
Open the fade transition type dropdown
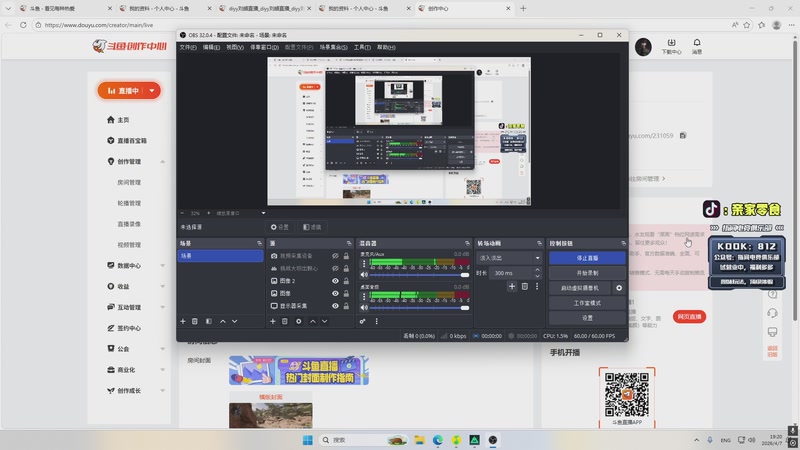pos(509,258)
